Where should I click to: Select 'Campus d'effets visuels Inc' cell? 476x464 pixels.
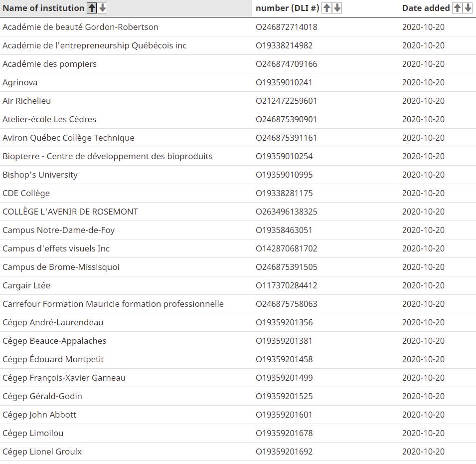pos(56,248)
